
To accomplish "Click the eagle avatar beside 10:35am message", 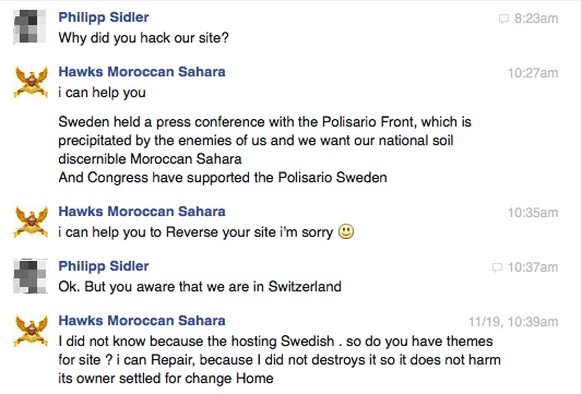I will tap(31, 222).
